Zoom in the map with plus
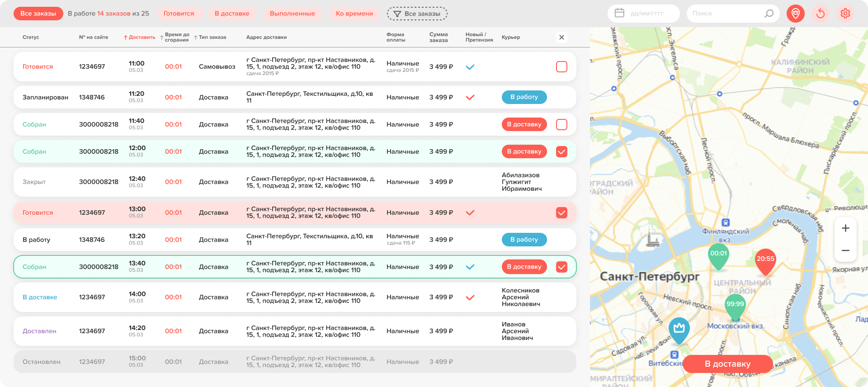 click(x=845, y=228)
